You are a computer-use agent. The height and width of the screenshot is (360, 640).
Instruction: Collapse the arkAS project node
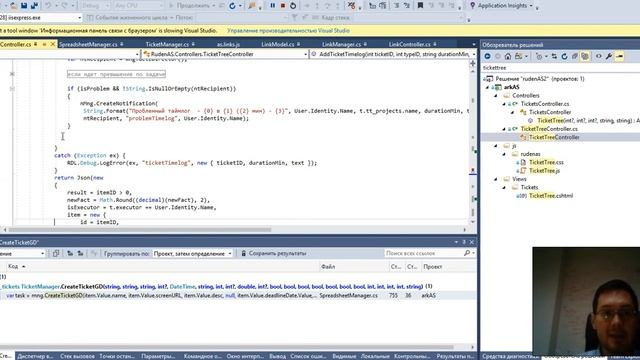click(x=487, y=87)
